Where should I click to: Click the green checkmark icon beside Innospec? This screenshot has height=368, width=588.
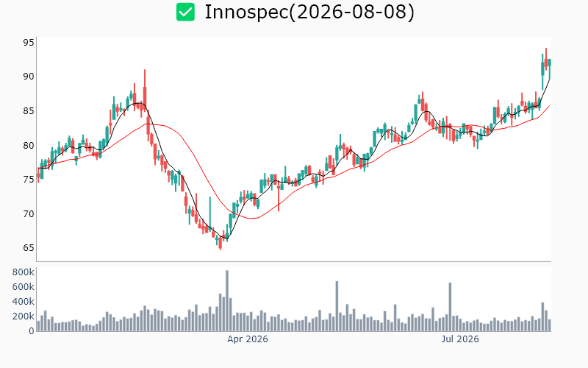pyautogui.click(x=186, y=12)
